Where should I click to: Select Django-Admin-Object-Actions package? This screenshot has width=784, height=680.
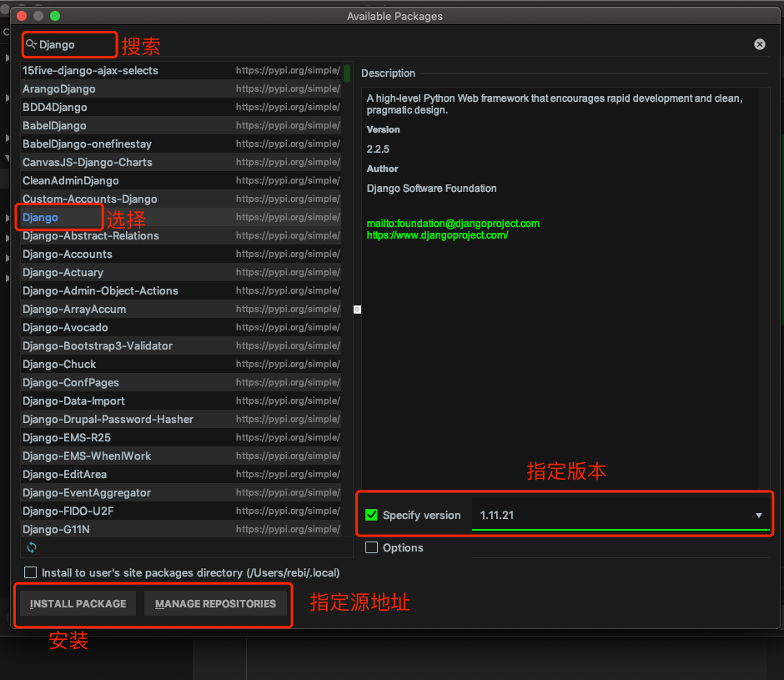click(x=181, y=290)
